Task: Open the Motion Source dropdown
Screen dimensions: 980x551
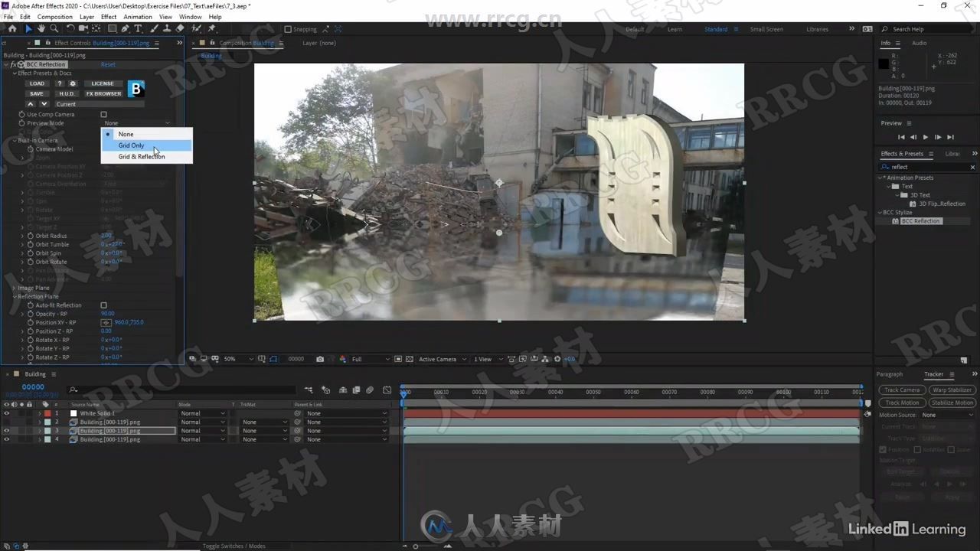Action: point(948,415)
